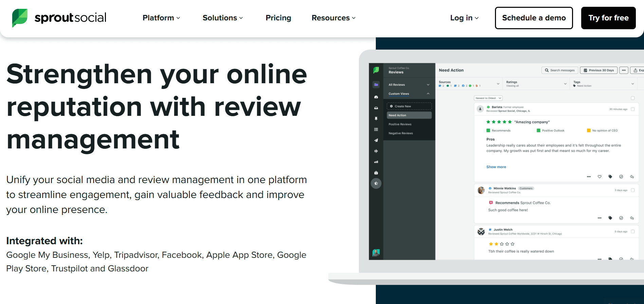
Task: Click the robot bot icon in sidebar
Action: click(376, 173)
